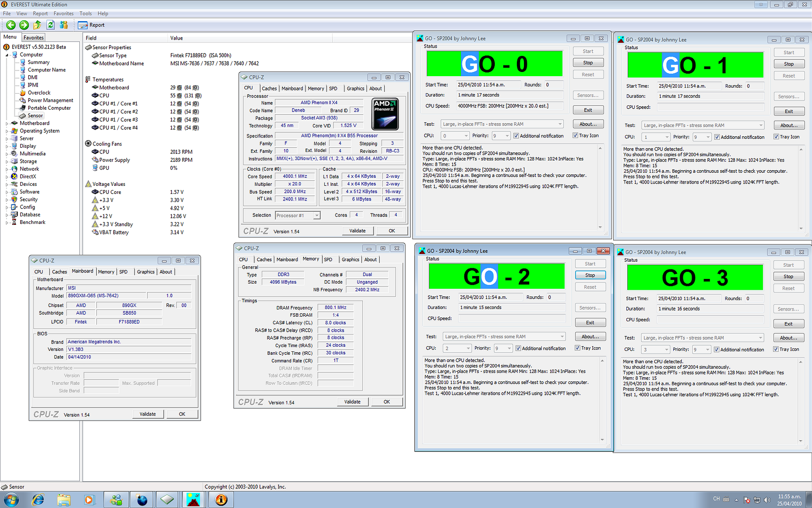This screenshot has width=812, height=508.
Task: Open the Processor #1 selection dropdown in CPU-Z
Action: click(x=297, y=215)
